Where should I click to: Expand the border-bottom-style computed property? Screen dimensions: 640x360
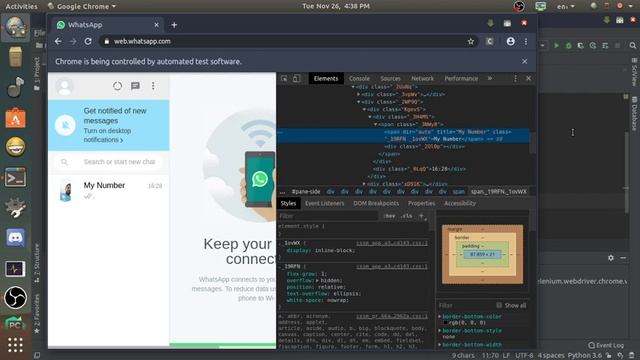click(440, 331)
